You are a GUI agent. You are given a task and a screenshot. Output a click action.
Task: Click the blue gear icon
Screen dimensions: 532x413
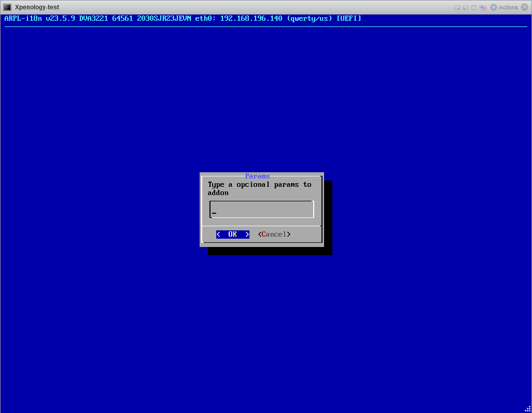click(493, 7)
